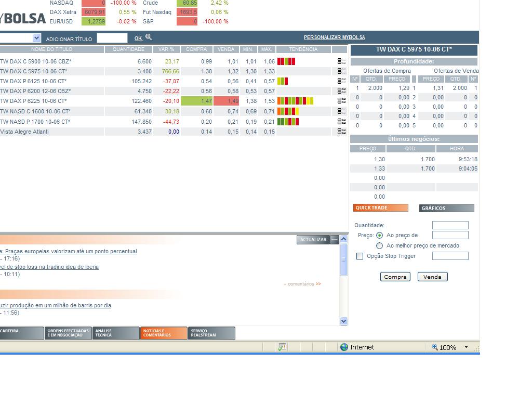Open the Serviço Realstream tab
This screenshot has height=416, width=532.
pyautogui.click(x=212, y=333)
